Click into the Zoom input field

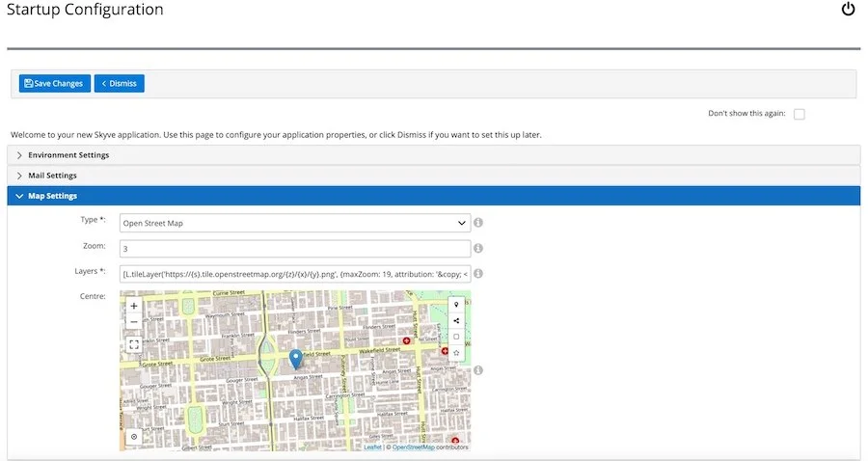pos(295,249)
